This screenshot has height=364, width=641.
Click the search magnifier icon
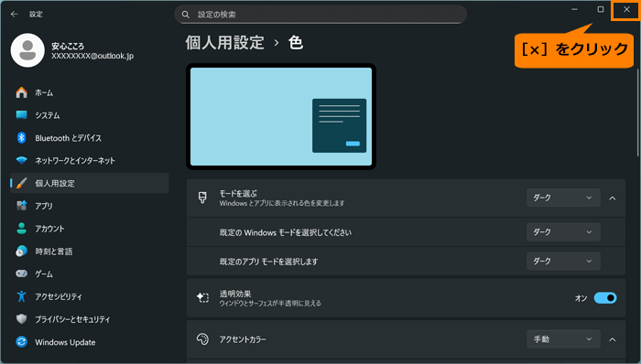coord(186,15)
